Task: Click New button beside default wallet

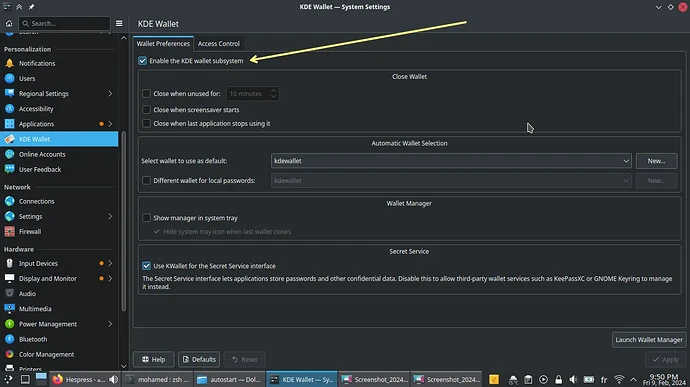Action: click(x=656, y=161)
